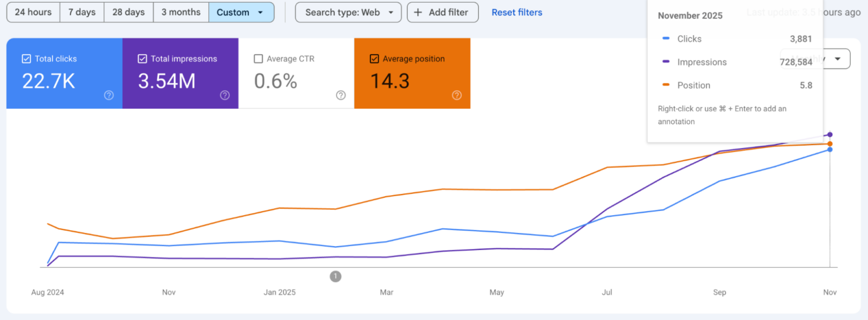The width and height of the screenshot is (868, 320).
Task: Click the 3.54M total impressions value
Action: [x=167, y=81]
